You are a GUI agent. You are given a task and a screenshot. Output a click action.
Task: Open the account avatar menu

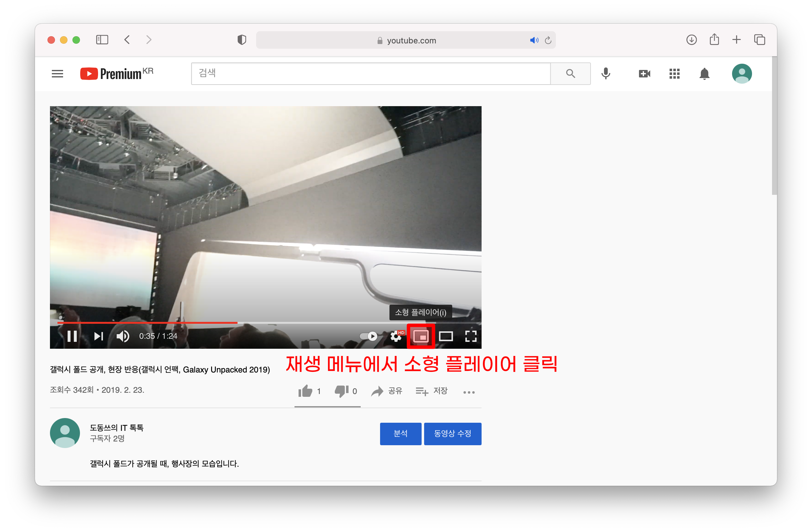[x=741, y=74]
